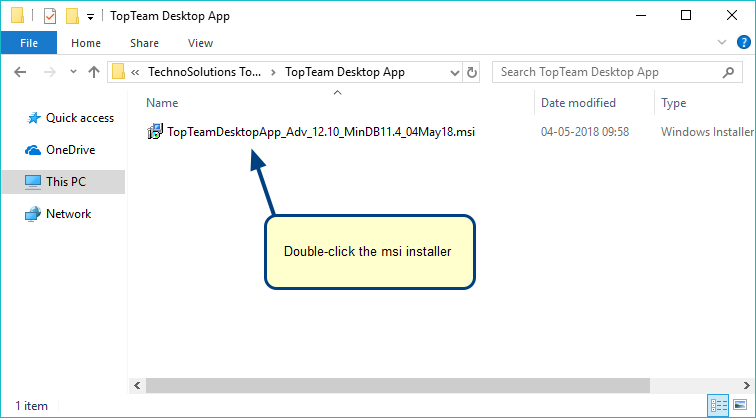Switch to the Share ribbon tab

(144, 43)
